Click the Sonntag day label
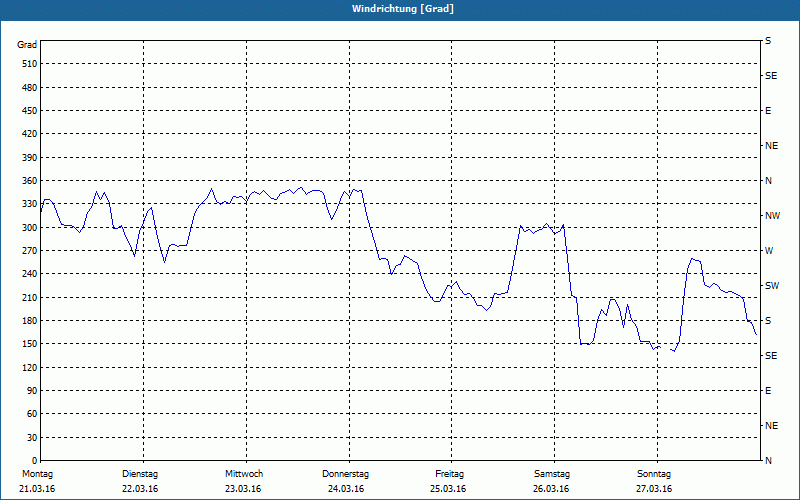The width and height of the screenshot is (800, 500). [x=654, y=474]
